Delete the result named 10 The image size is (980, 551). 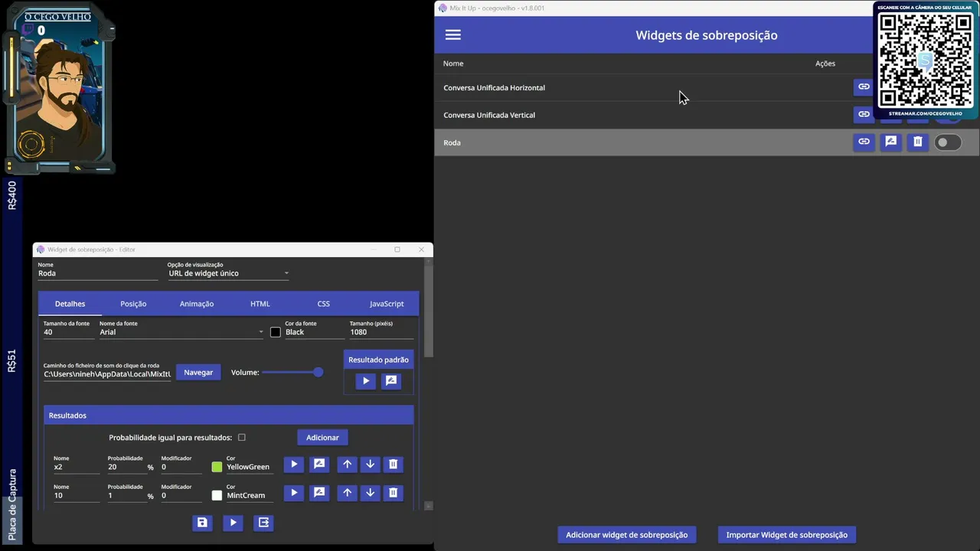pyautogui.click(x=393, y=493)
